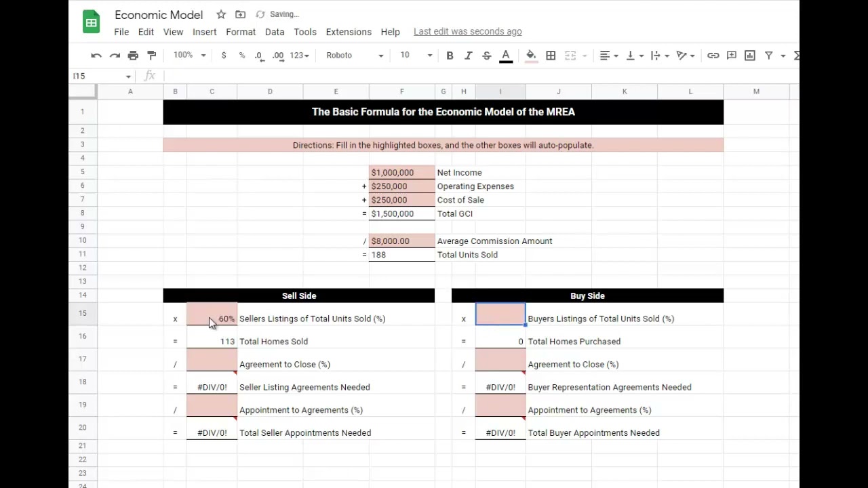Open the Format menu

coord(241,32)
